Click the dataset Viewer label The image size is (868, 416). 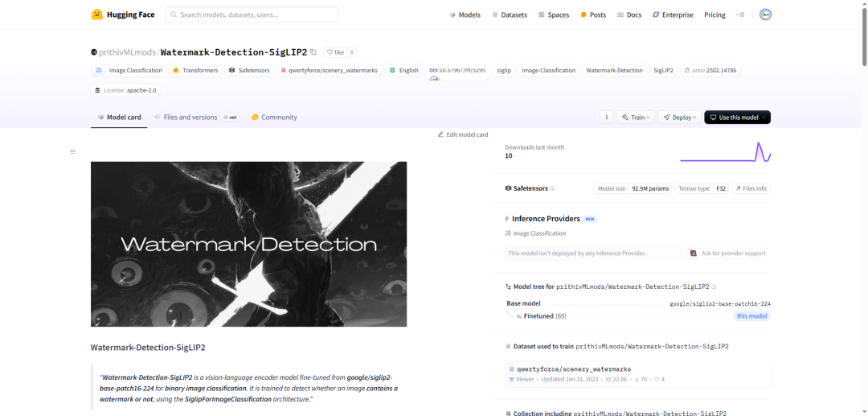tap(522, 380)
